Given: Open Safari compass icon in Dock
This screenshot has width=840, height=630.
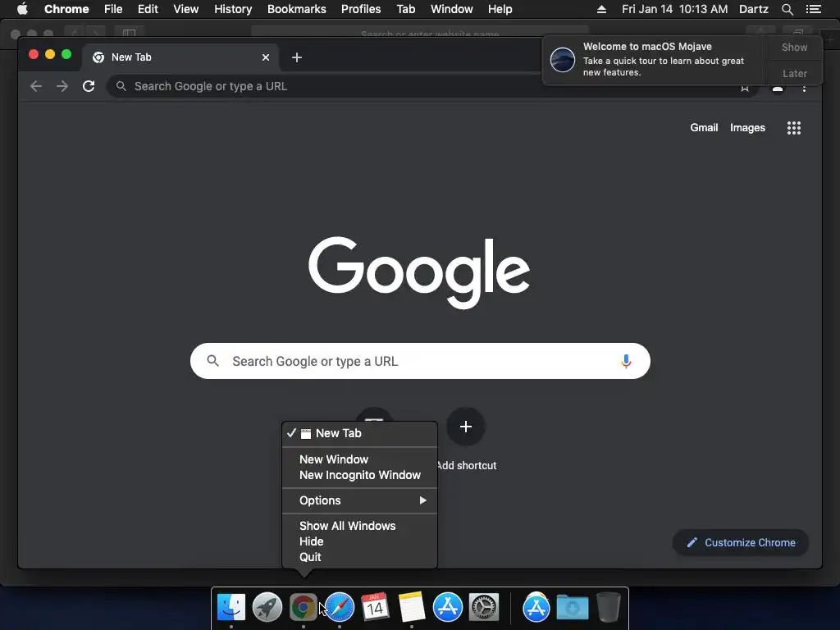Looking at the screenshot, I should tap(340, 607).
